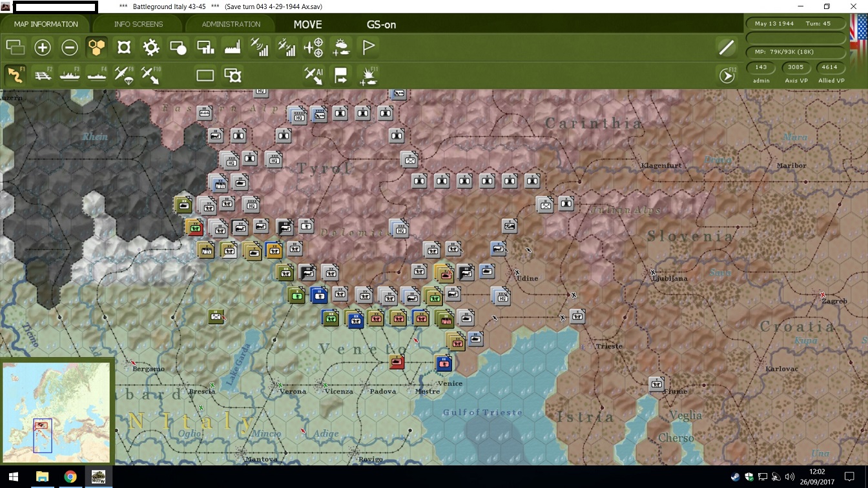Screen dimensions: 868x488
Task: Click the rectangle-with-bar-chart toolbar icon
Action: (205, 47)
